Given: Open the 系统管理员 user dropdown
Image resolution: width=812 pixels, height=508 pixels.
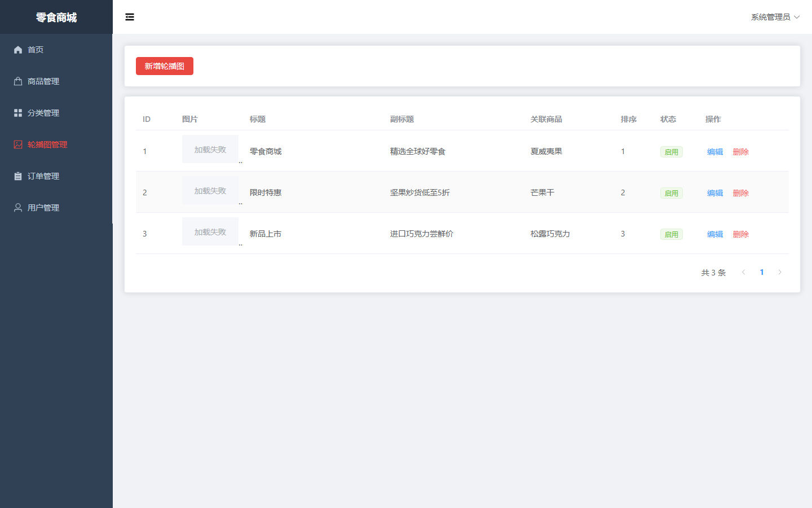Looking at the screenshot, I should coord(775,17).
